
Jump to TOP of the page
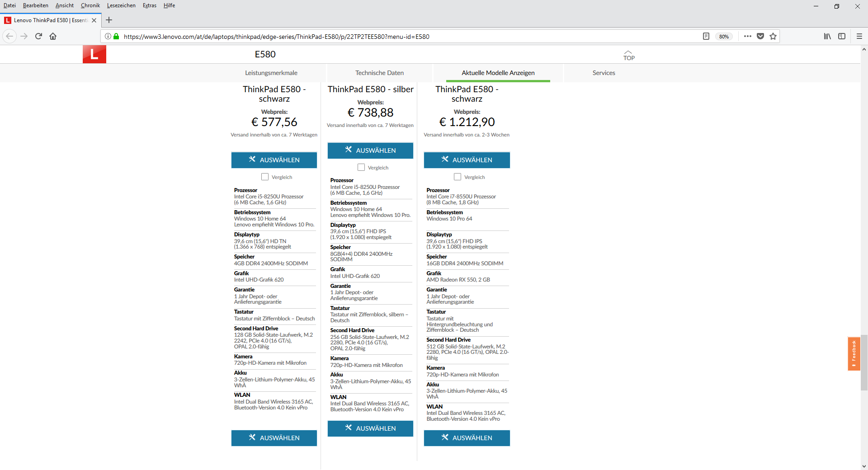coord(629,55)
